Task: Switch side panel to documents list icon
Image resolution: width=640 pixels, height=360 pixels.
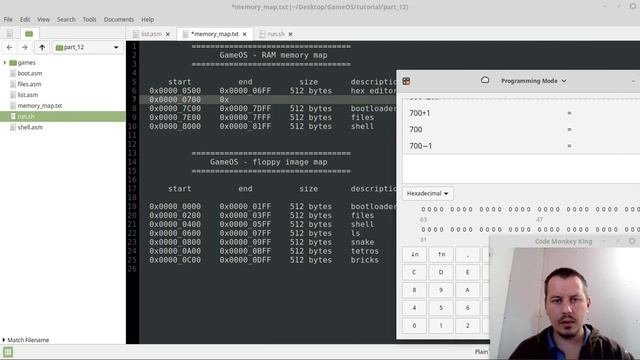Action: click(10, 33)
